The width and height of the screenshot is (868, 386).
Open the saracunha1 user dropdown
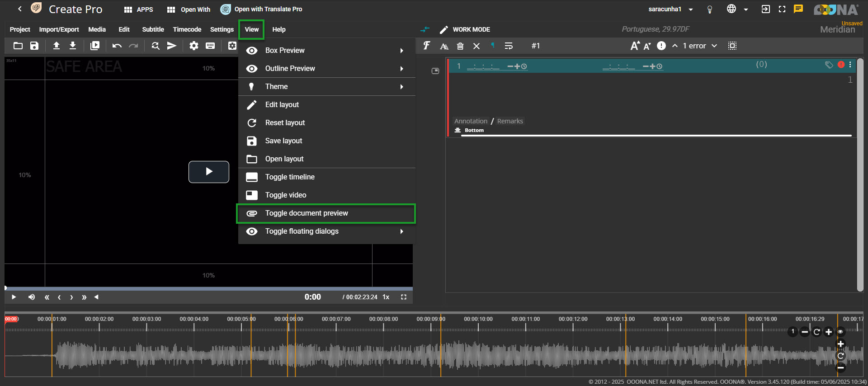[670, 9]
